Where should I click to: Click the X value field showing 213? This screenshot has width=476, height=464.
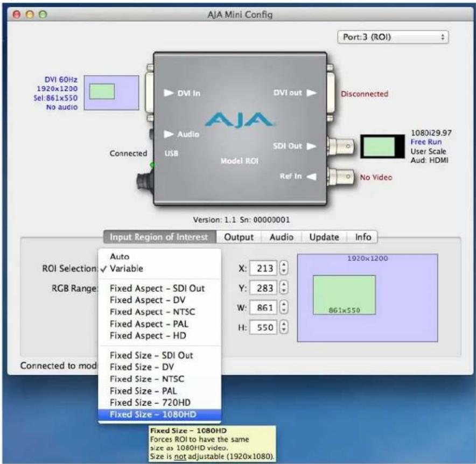tap(263, 268)
